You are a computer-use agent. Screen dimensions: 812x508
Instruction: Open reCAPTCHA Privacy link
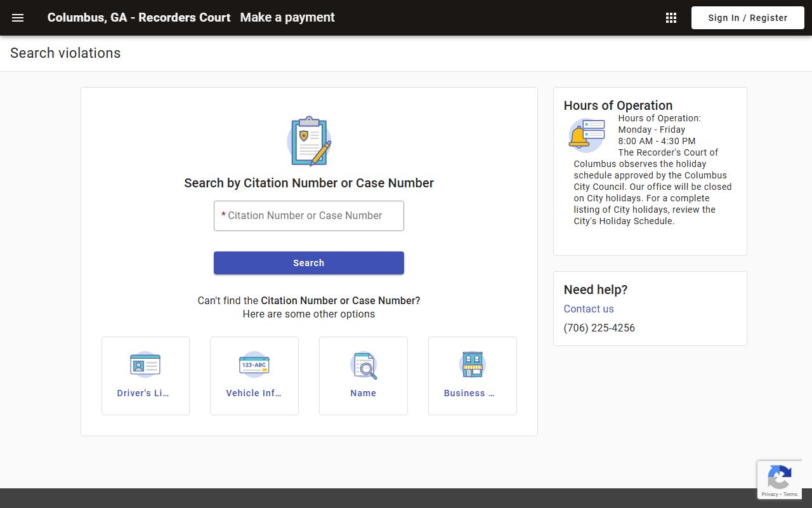tap(769, 494)
